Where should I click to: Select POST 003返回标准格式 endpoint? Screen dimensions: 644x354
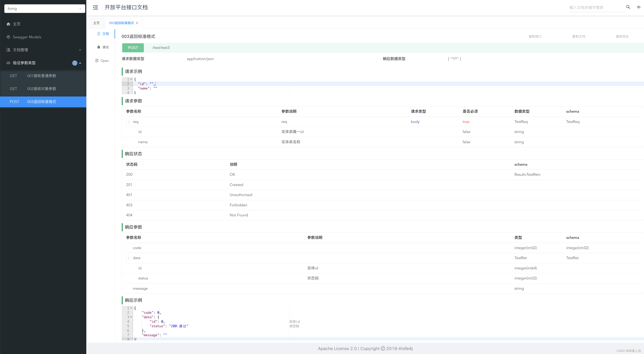pyautogui.click(x=43, y=102)
